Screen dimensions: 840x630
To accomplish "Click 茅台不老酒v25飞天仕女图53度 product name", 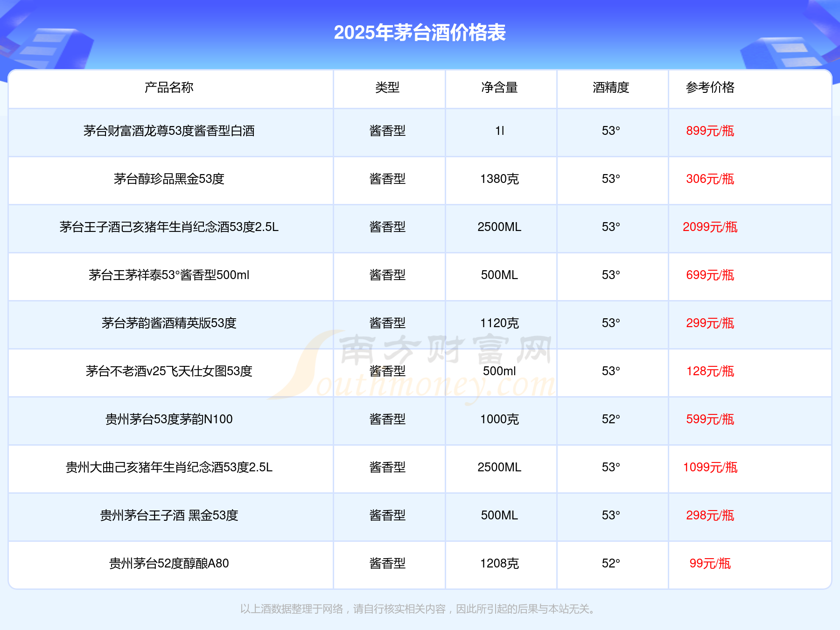I will [169, 371].
